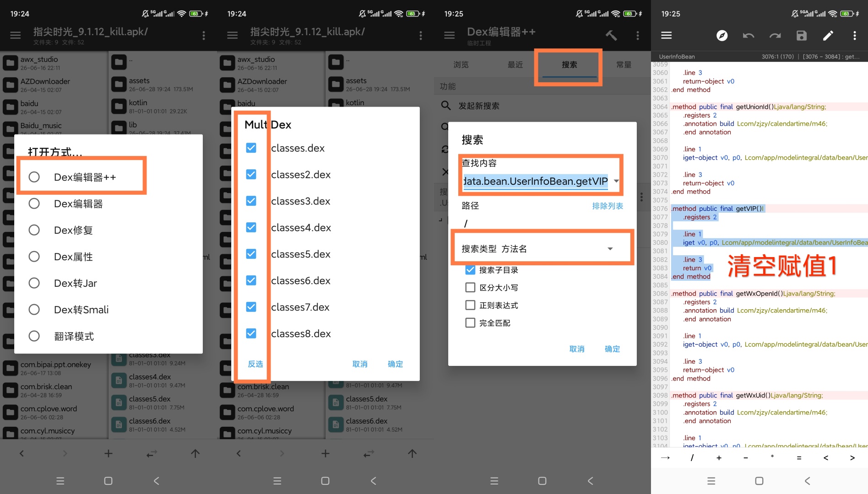Open the three-dot menu in the first file manager

[204, 35]
